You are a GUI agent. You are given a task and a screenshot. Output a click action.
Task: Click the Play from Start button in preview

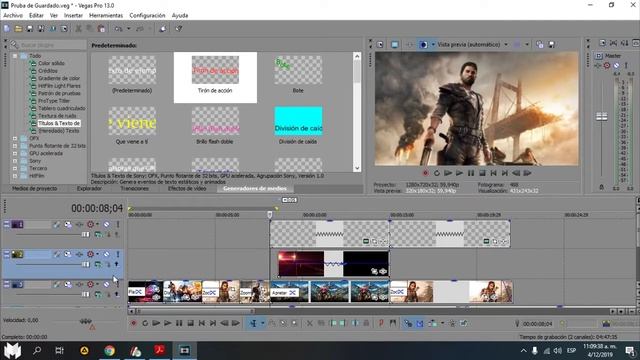pyautogui.click(x=448, y=173)
